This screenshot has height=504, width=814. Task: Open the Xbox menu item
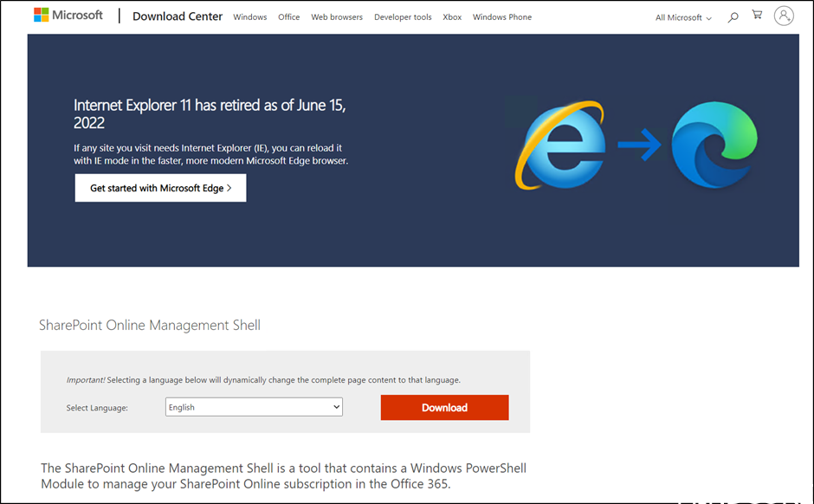tap(452, 17)
